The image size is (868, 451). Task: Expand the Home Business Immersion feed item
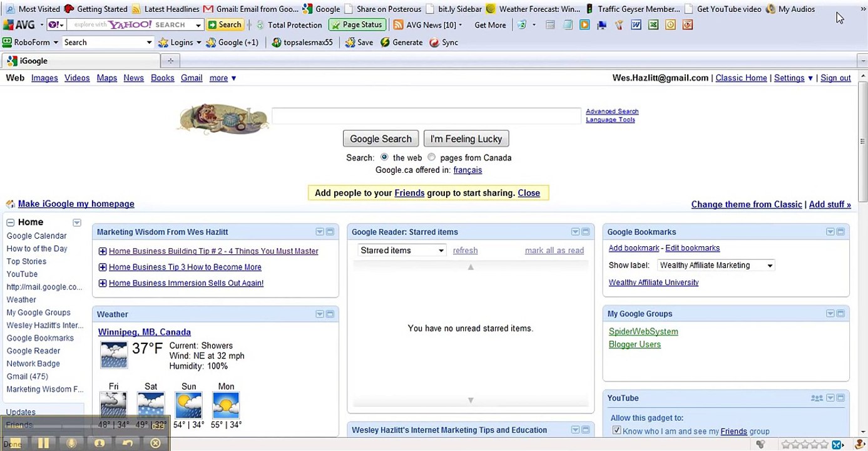(x=103, y=283)
